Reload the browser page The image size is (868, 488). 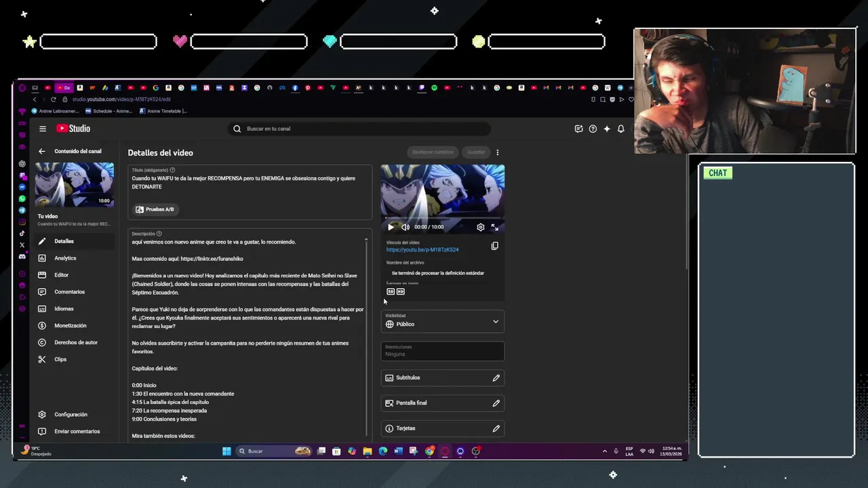pyautogui.click(x=54, y=100)
